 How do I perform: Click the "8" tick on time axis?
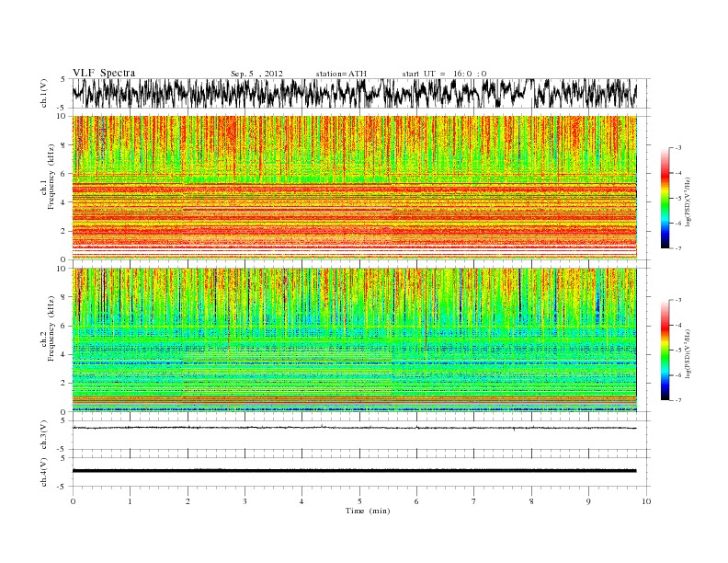point(531,501)
